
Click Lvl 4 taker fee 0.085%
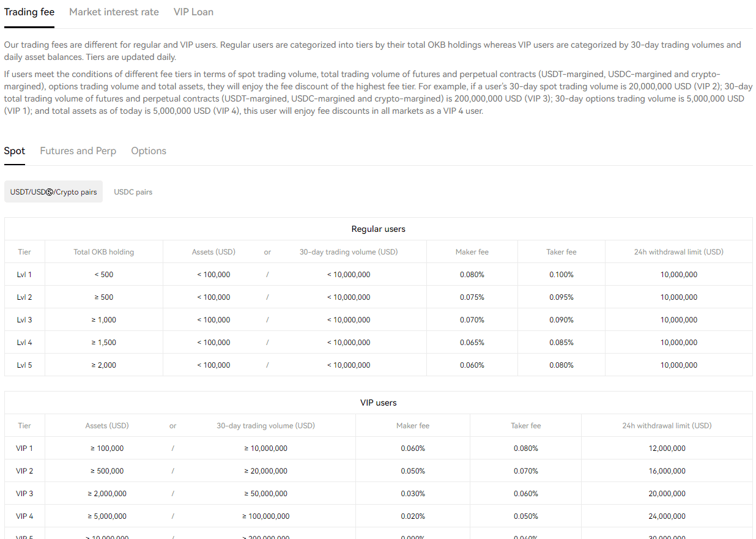pyautogui.click(x=561, y=343)
